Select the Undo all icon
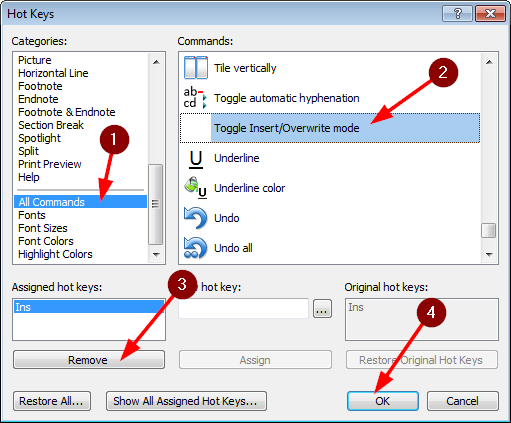The width and height of the screenshot is (511, 423). (196, 248)
